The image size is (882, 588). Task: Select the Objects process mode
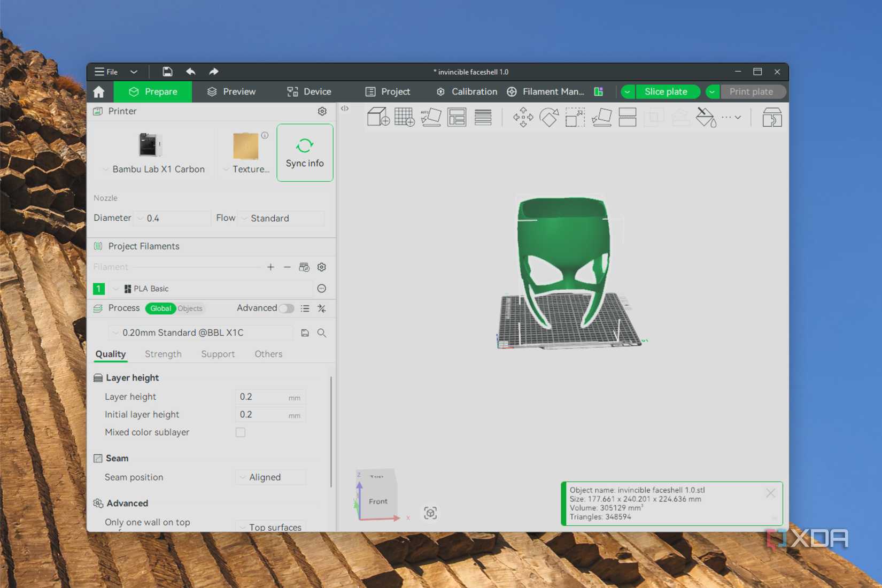point(190,308)
